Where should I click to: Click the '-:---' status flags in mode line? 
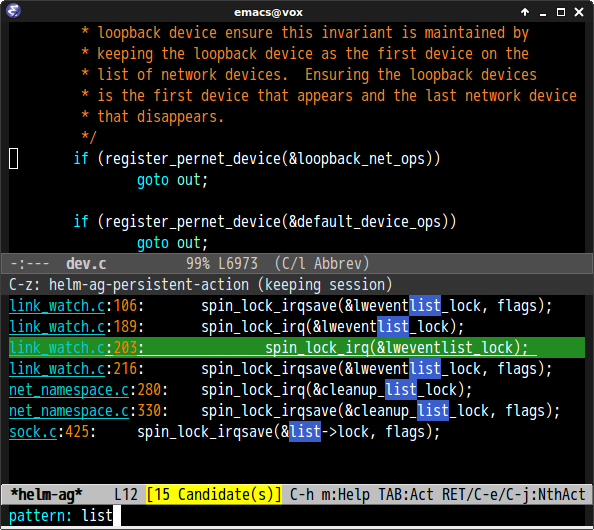click(x=30, y=263)
